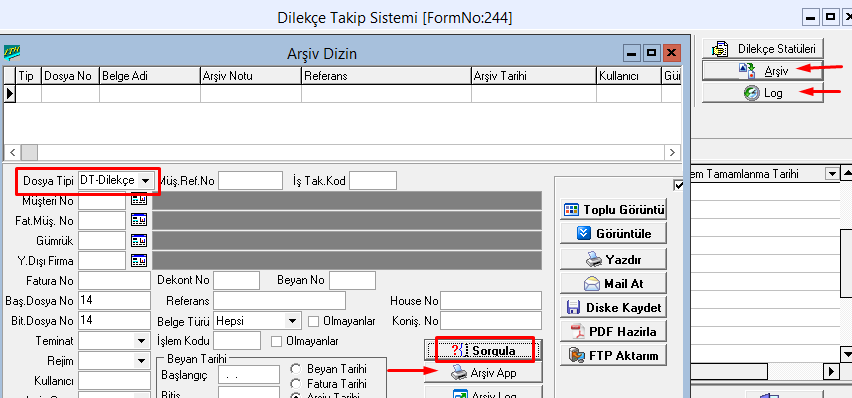
Task: Click the Koniş. No input field
Action: pyautogui.click(x=491, y=321)
